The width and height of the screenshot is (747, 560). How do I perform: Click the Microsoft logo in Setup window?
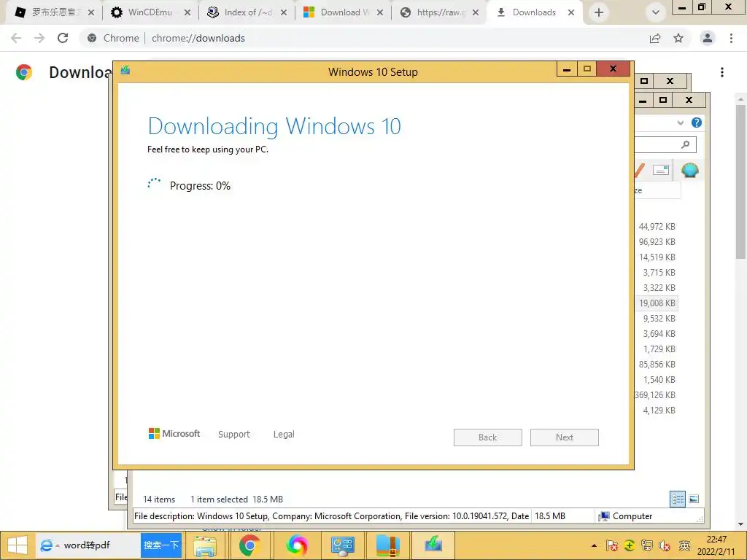(x=174, y=433)
